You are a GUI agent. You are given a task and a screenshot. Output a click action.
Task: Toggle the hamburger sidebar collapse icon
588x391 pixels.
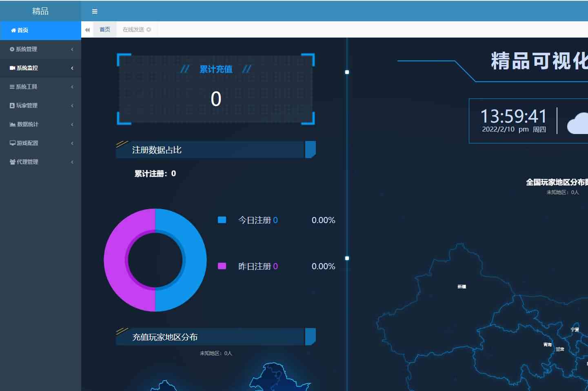(95, 11)
